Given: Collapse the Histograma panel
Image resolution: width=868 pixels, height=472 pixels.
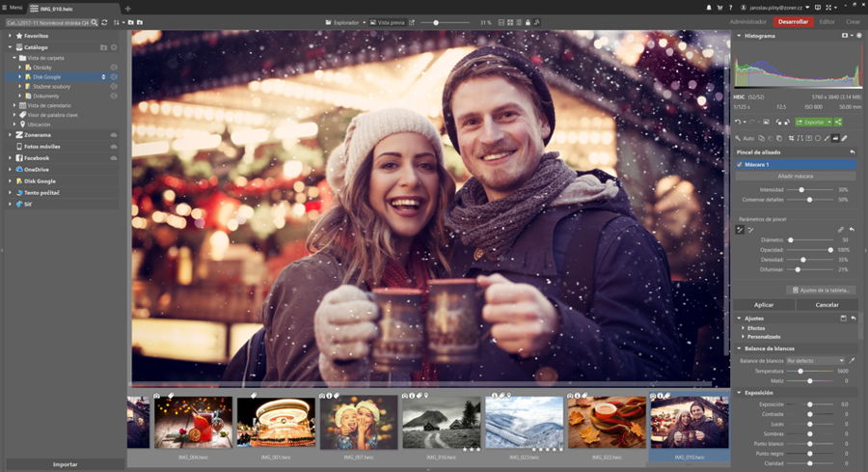Looking at the screenshot, I should 739,36.
